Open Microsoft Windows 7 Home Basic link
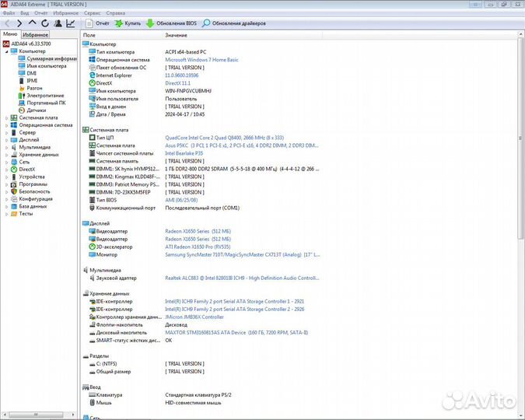Image resolution: width=525 pixels, height=420 pixels. (x=201, y=60)
